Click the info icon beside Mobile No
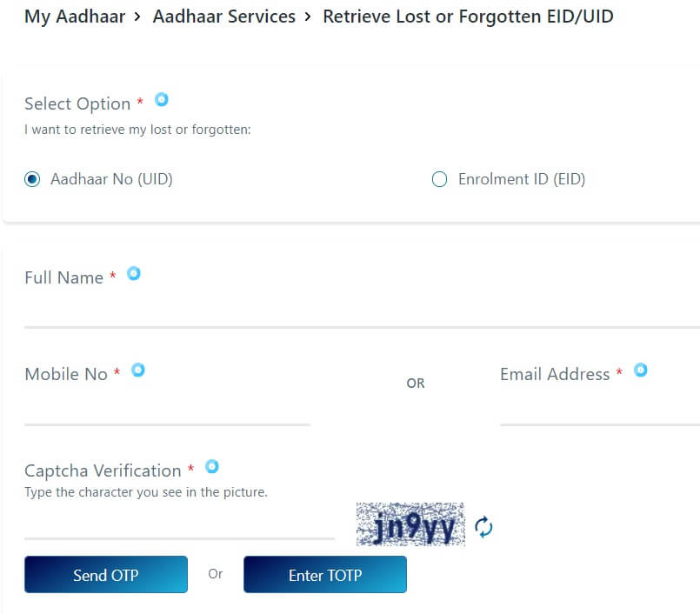 pos(138,370)
